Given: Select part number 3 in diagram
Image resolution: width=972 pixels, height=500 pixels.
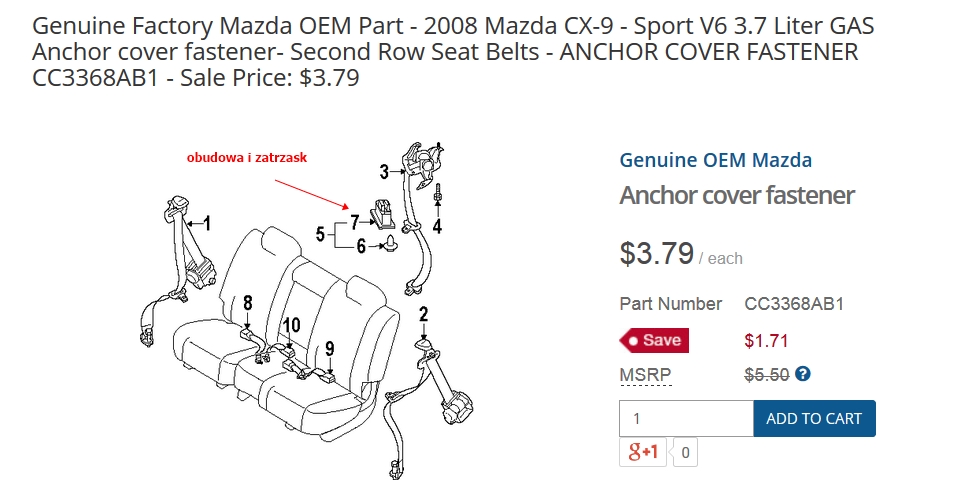Looking at the screenshot, I should 384,172.
